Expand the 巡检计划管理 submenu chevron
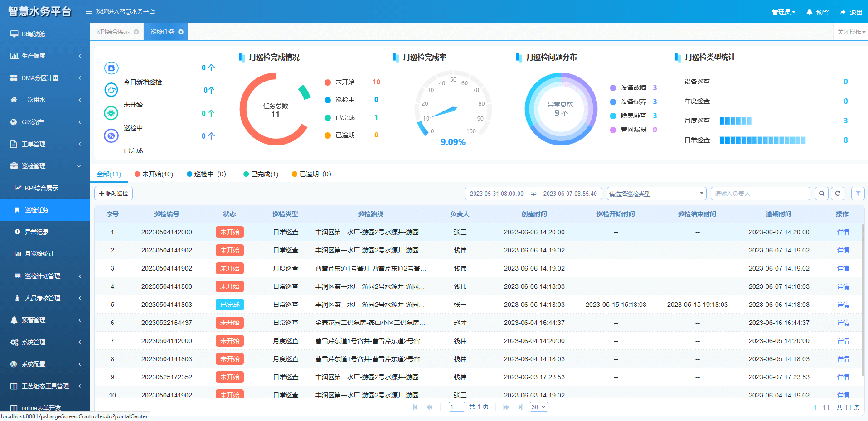Image resolution: width=868 pixels, height=421 pixels. pyautogui.click(x=80, y=276)
